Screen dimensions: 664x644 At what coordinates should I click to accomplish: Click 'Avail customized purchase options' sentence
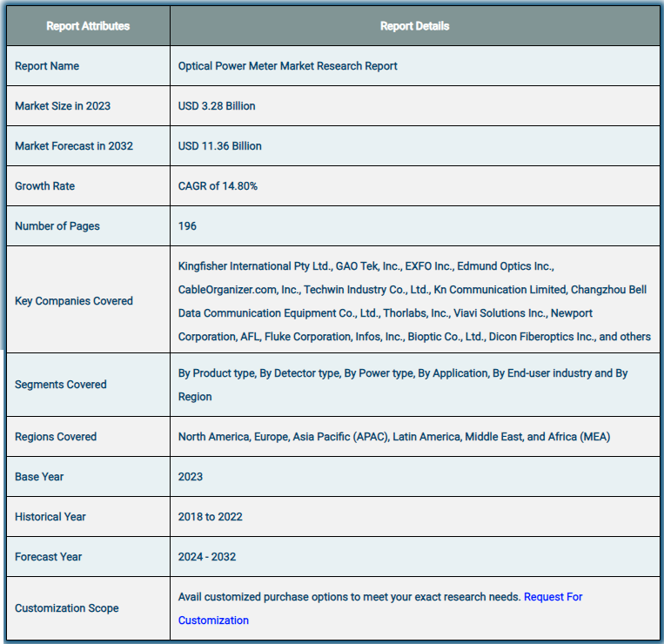[349, 597]
